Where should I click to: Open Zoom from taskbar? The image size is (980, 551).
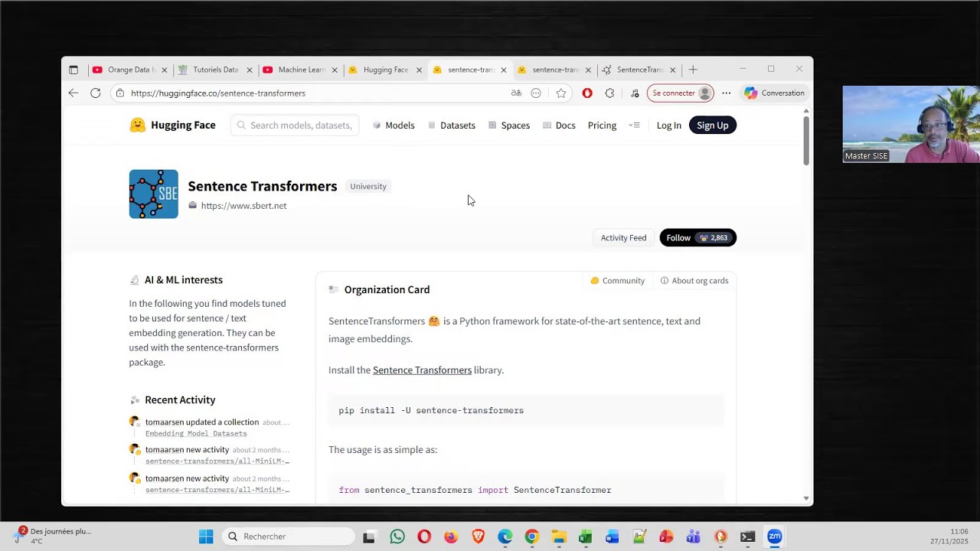click(774, 536)
